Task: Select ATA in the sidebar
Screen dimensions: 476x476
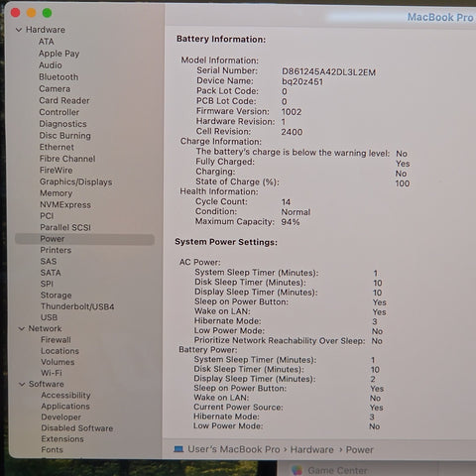Action: coord(47,42)
